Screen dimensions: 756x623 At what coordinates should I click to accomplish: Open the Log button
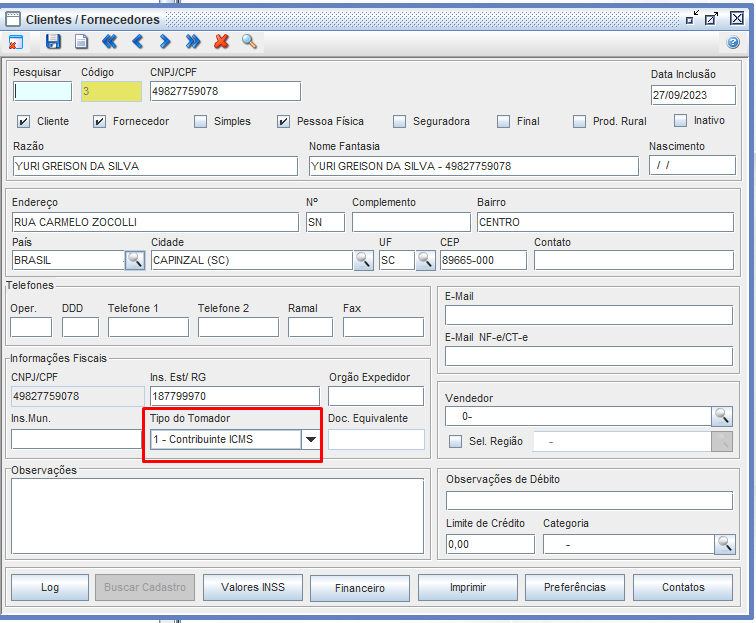point(50,587)
